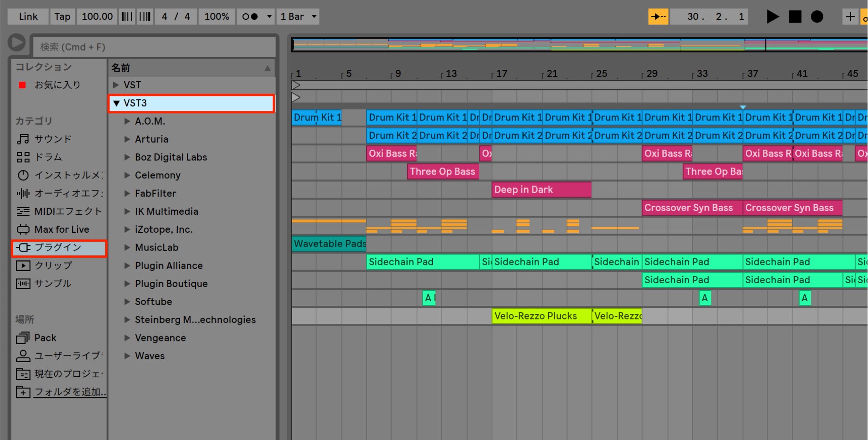Select the Velo-Rezzo Plucks clip
This screenshot has height=440, width=868.
(542, 316)
